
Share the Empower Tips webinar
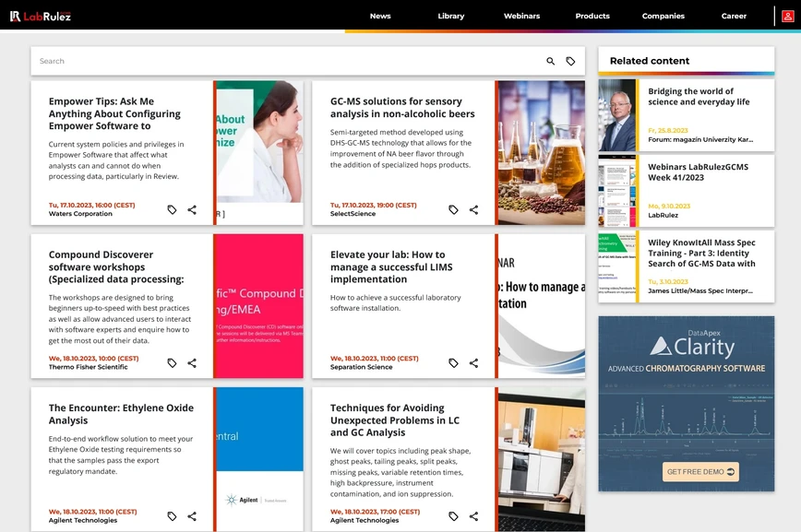(192, 210)
